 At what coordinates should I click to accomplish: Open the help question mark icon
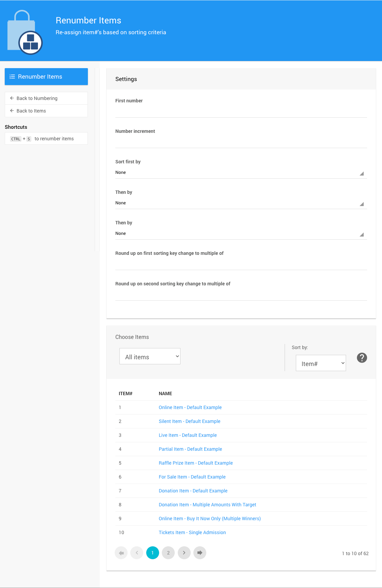click(362, 358)
